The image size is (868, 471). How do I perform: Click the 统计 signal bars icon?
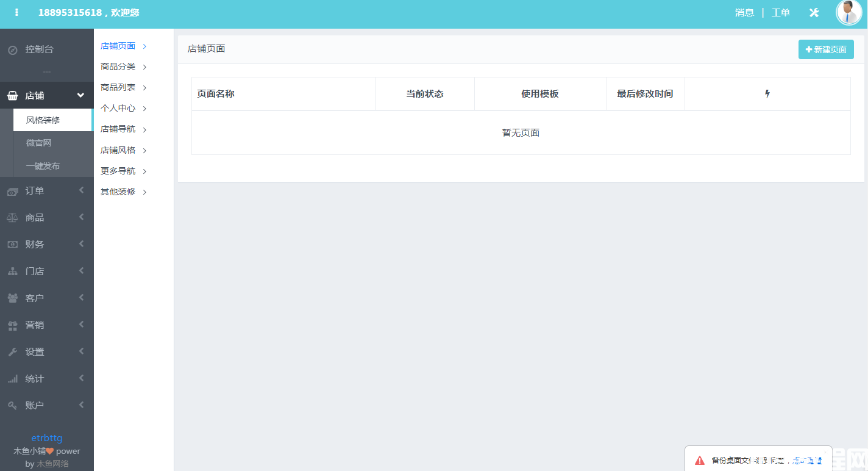point(12,379)
